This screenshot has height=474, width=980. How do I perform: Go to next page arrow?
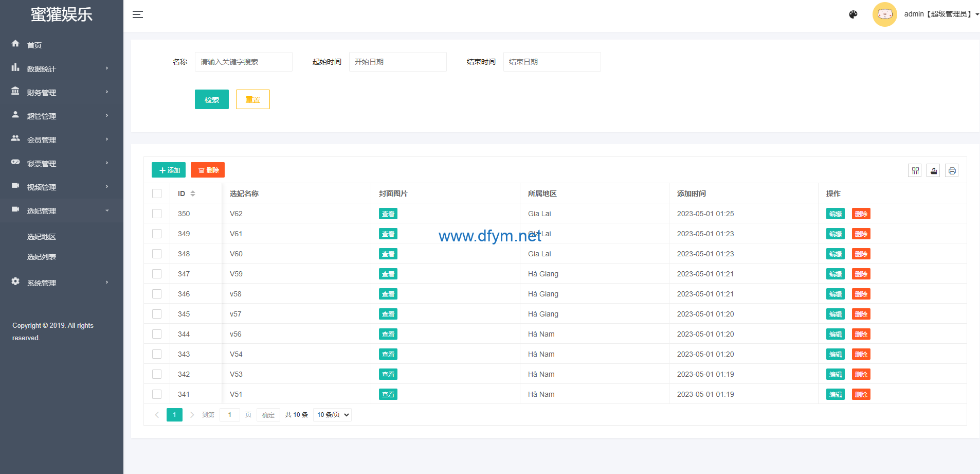click(192, 415)
